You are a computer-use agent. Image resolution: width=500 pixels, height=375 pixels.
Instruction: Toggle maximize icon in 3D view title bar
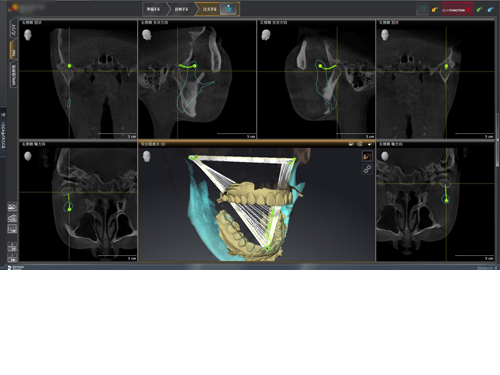(370, 144)
